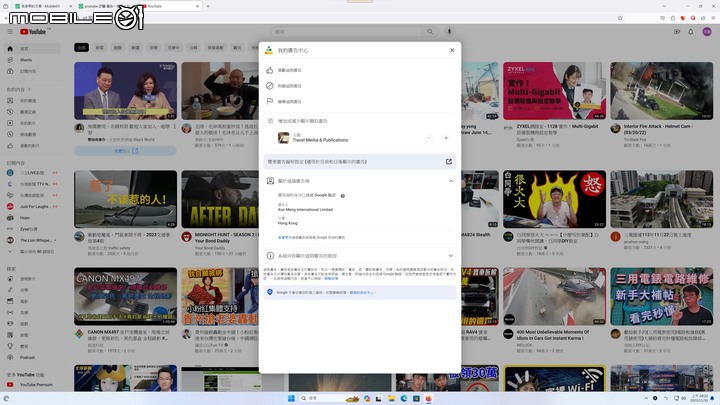Open the ZYXEL Multi-Gigabit video thumbnail
720x405 pixels.
pos(554,91)
